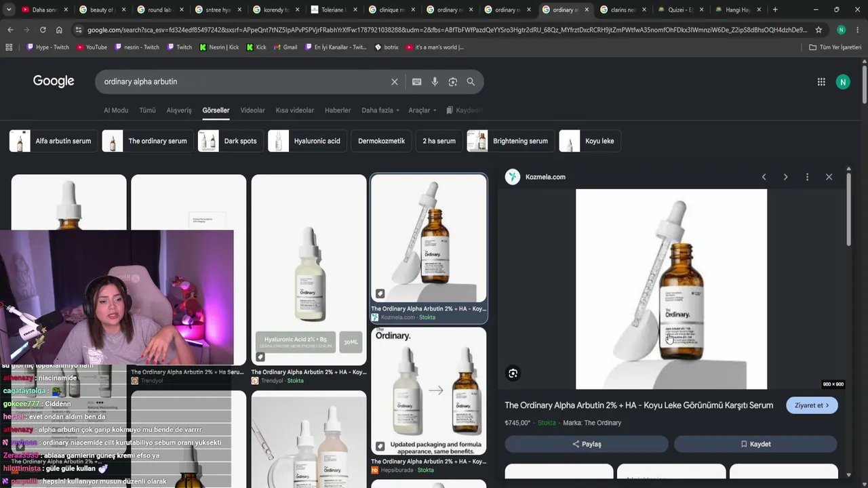Viewport: 868px width, 488px height.
Task: Open the Hype - Twitch bookmark
Action: point(48,47)
